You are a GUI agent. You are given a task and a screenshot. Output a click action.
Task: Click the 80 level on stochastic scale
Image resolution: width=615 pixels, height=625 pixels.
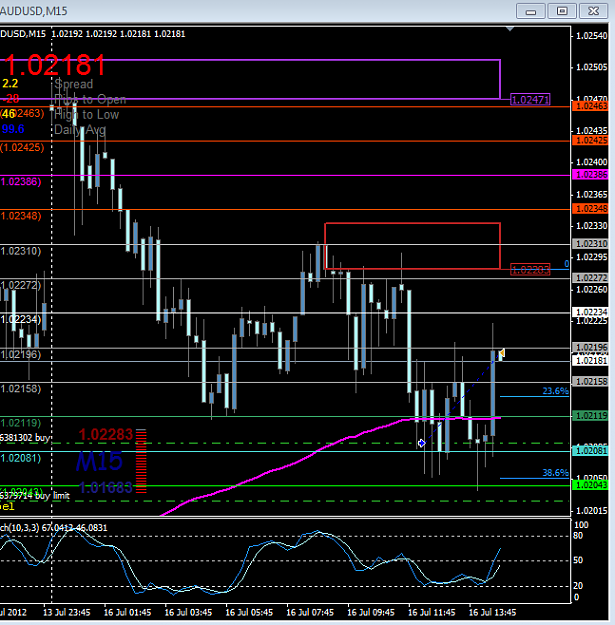(578, 535)
